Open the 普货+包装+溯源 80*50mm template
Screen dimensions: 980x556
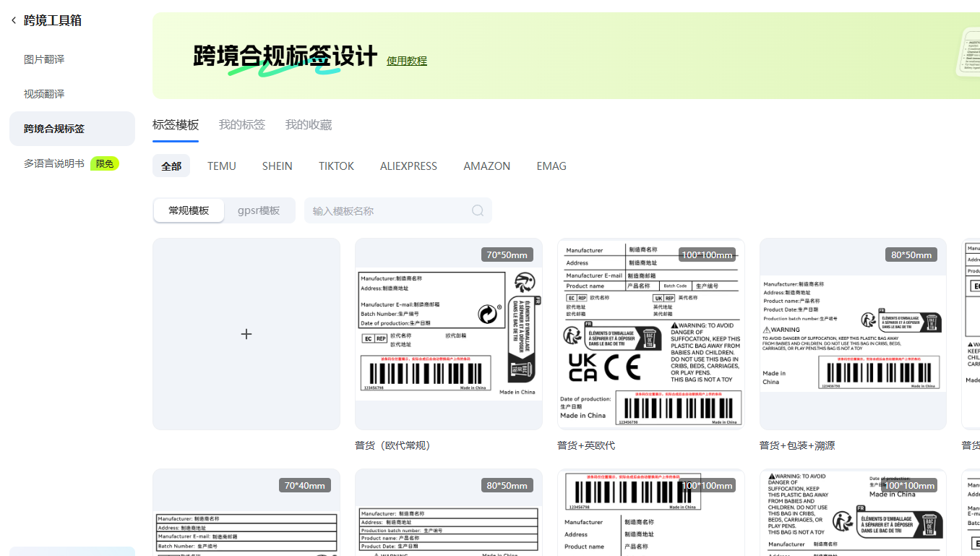[853, 334]
